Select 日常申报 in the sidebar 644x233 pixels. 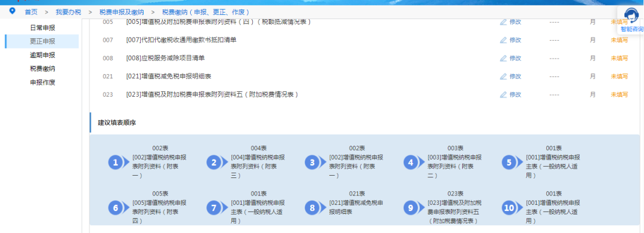pyautogui.click(x=42, y=28)
